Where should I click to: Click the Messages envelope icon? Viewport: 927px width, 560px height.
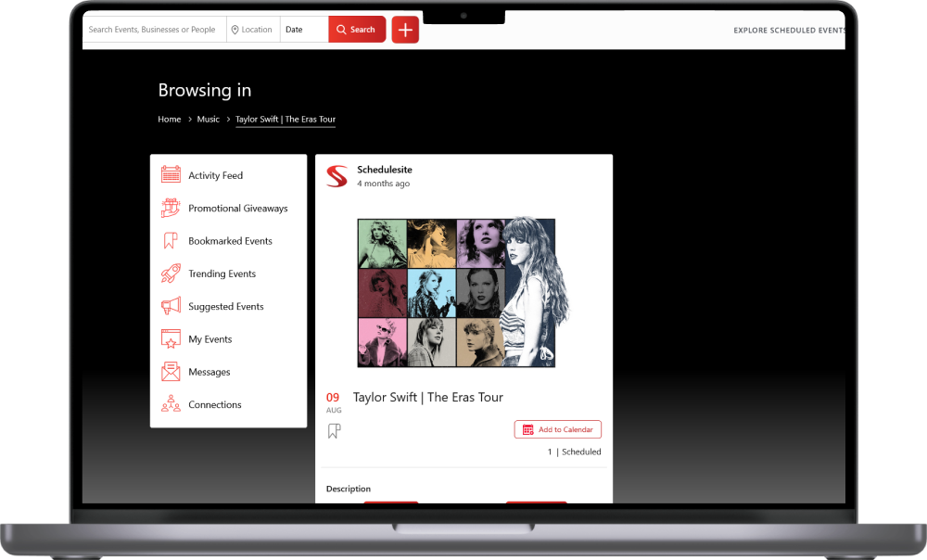coord(171,372)
